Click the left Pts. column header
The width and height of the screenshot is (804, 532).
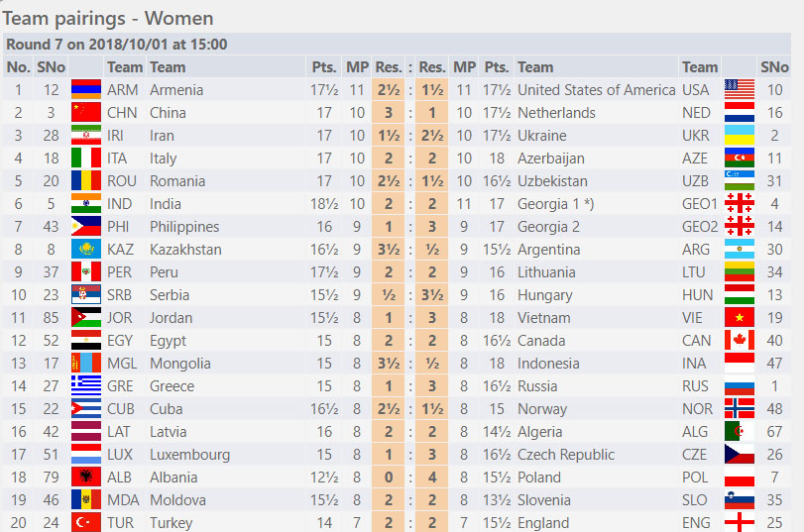coord(324,67)
